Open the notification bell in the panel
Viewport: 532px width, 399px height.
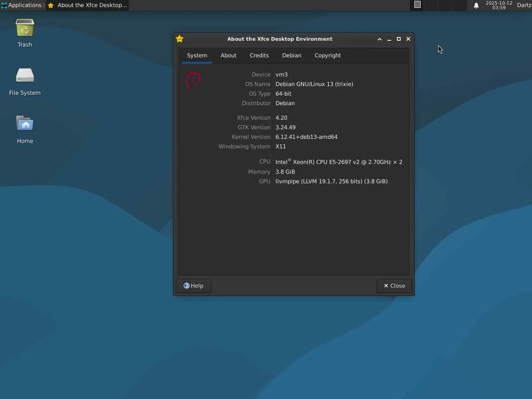point(476,5)
